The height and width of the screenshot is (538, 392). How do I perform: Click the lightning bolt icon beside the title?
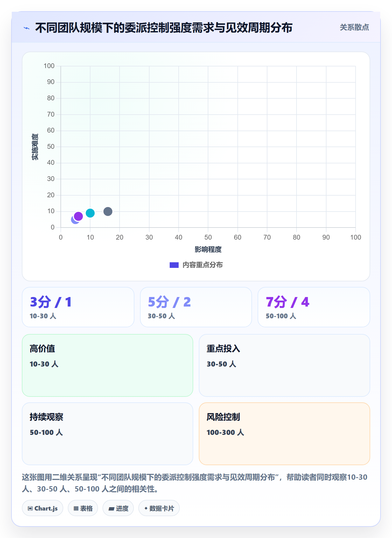pos(27,28)
